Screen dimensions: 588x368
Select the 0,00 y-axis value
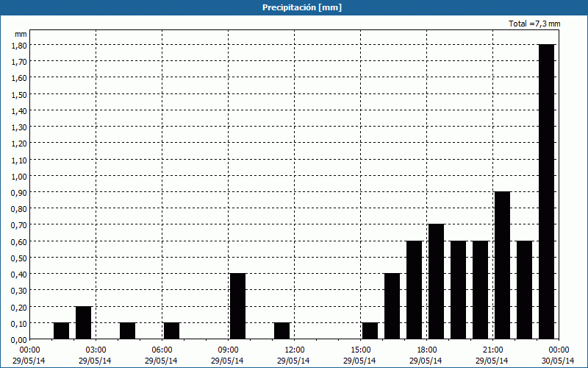coord(19,339)
